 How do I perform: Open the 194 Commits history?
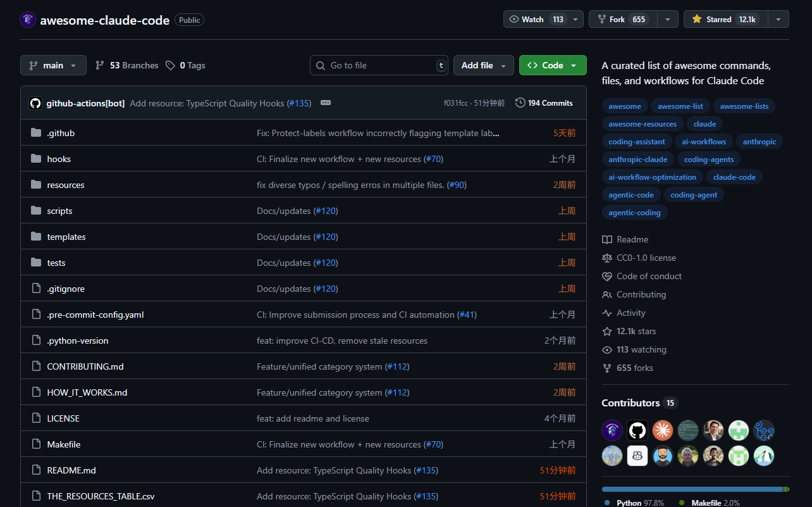click(x=544, y=103)
